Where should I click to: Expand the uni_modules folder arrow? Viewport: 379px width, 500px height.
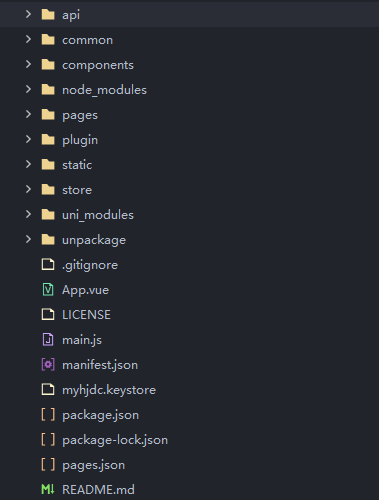pyautogui.click(x=28, y=214)
